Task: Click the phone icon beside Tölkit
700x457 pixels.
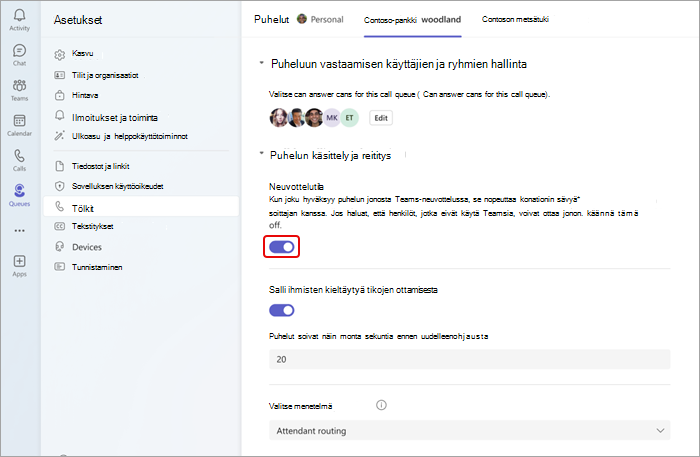Action: coord(59,206)
